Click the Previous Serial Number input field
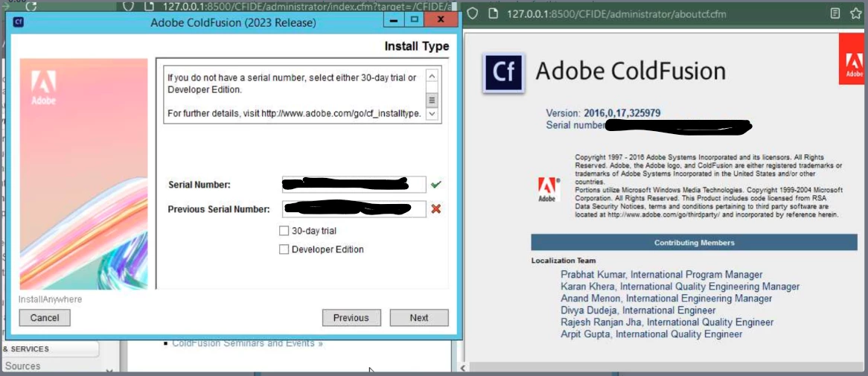Screen dimensions: 868x376 coord(354,208)
